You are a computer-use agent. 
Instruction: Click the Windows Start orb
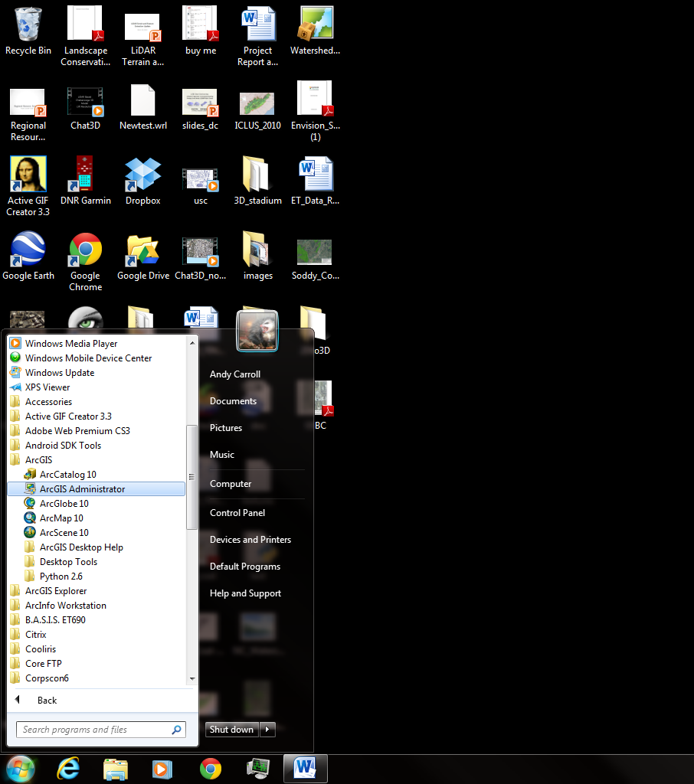coord(21,769)
